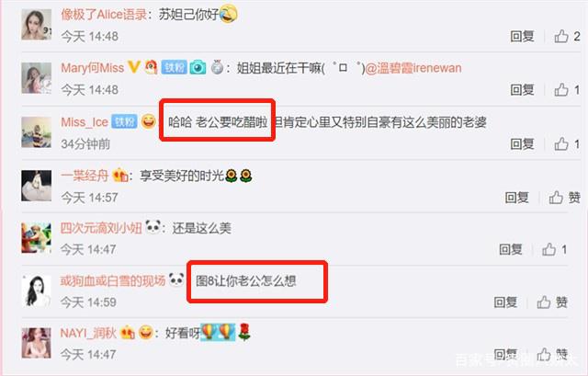Image resolution: width=588 pixels, height=376 pixels.
Task: Click the avatar of 或狗血或白雪的现场
Action: click(x=37, y=291)
